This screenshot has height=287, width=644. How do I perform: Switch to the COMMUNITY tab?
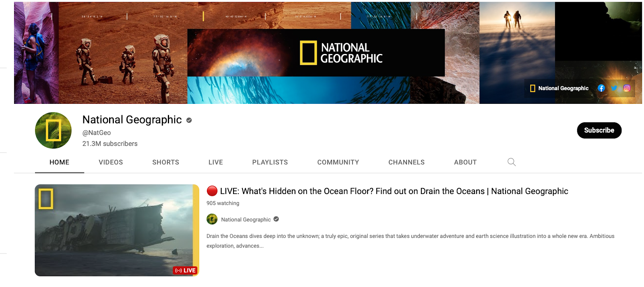[338, 162]
